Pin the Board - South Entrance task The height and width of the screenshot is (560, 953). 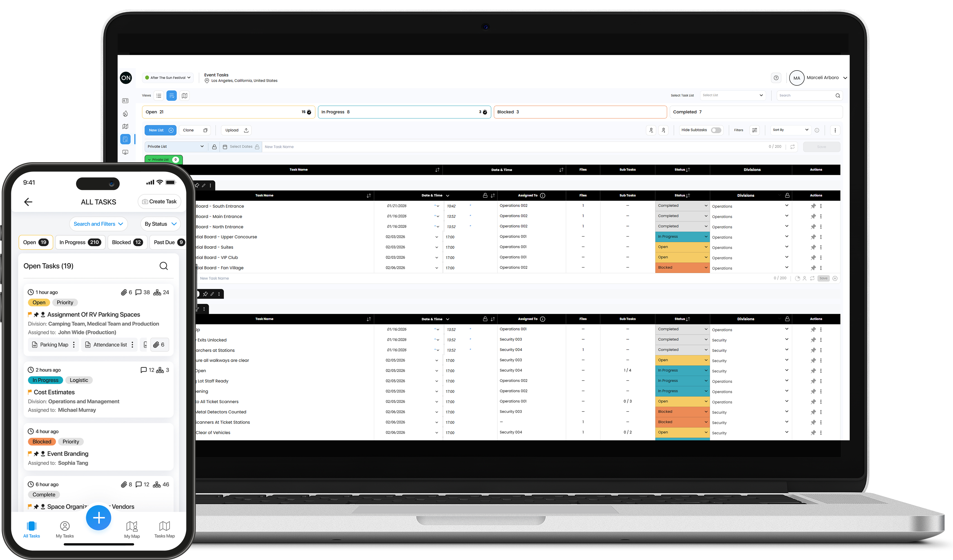(x=813, y=206)
